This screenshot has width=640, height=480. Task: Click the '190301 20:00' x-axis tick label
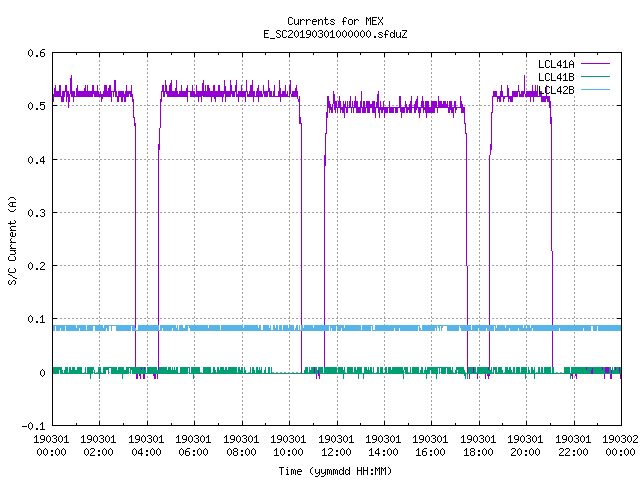[525, 446]
